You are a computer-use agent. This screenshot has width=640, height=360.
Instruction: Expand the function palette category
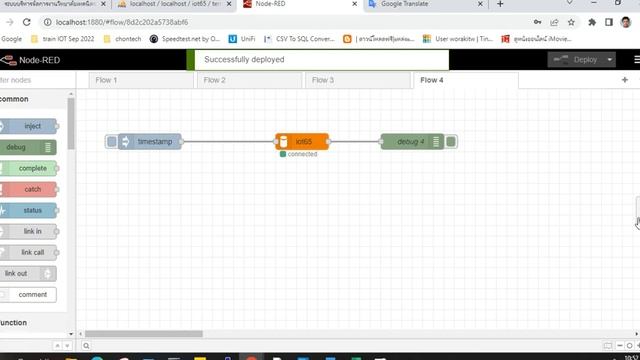[x=33, y=322]
